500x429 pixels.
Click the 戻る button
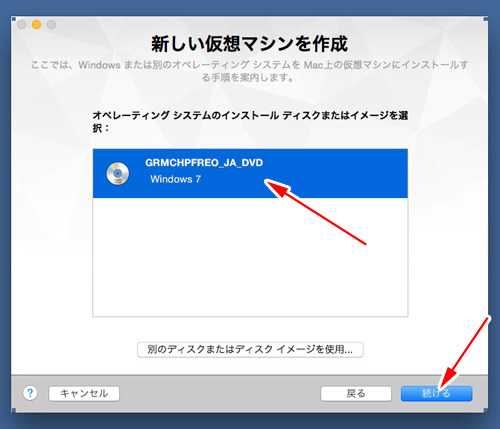pos(356,394)
